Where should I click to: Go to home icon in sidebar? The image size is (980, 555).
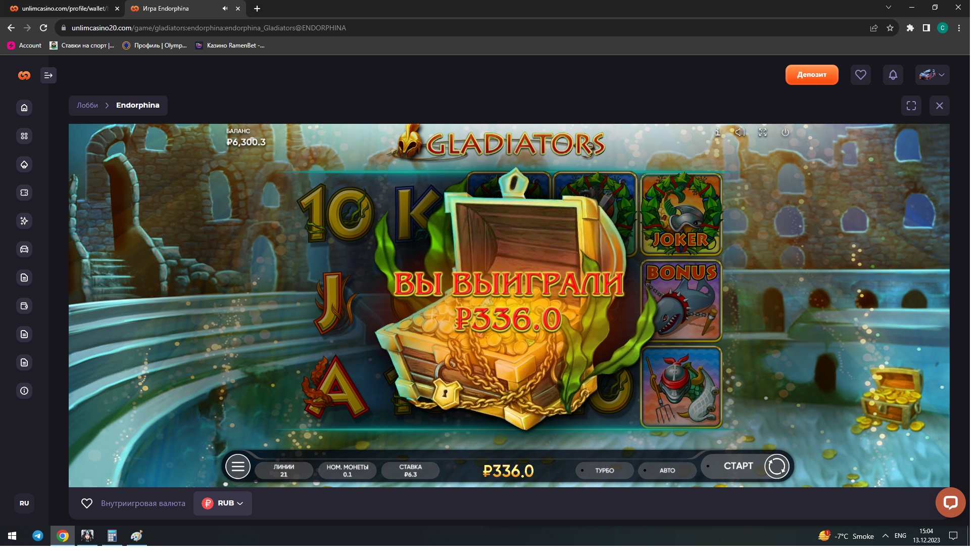click(24, 108)
